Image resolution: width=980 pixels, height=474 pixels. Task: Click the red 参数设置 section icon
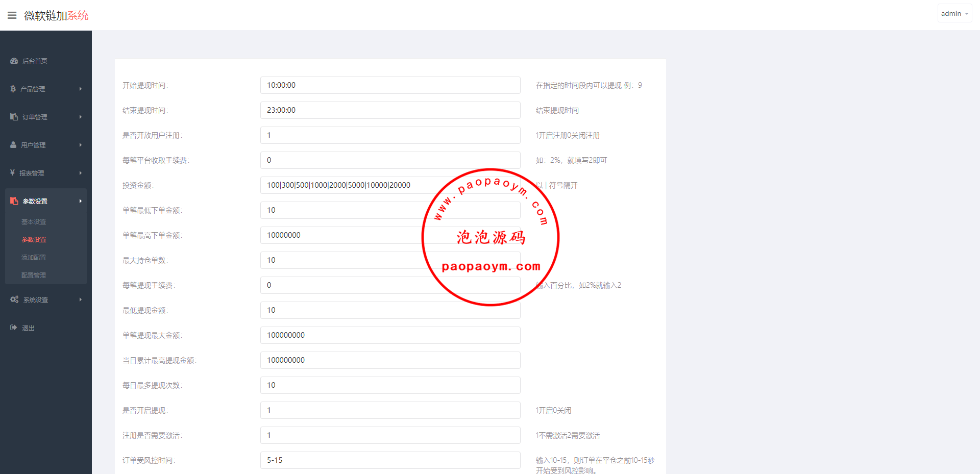pyautogui.click(x=14, y=201)
